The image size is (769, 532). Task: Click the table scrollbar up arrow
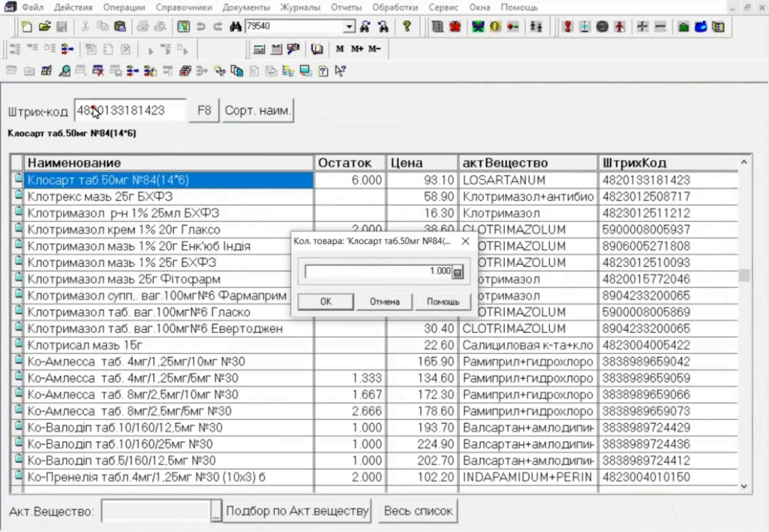pyautogui.click(x=744, y=162)
